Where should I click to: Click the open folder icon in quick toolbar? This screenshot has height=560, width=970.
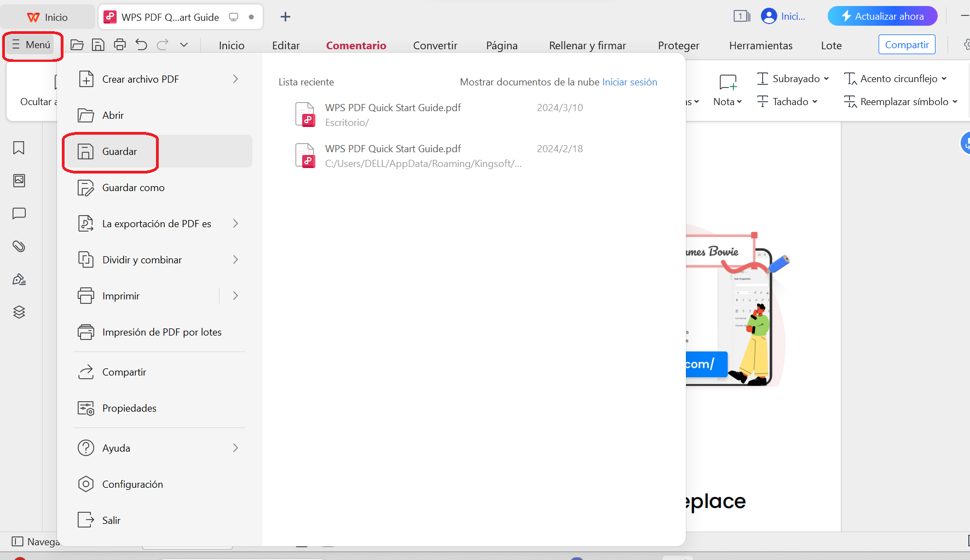click(77, 45)
